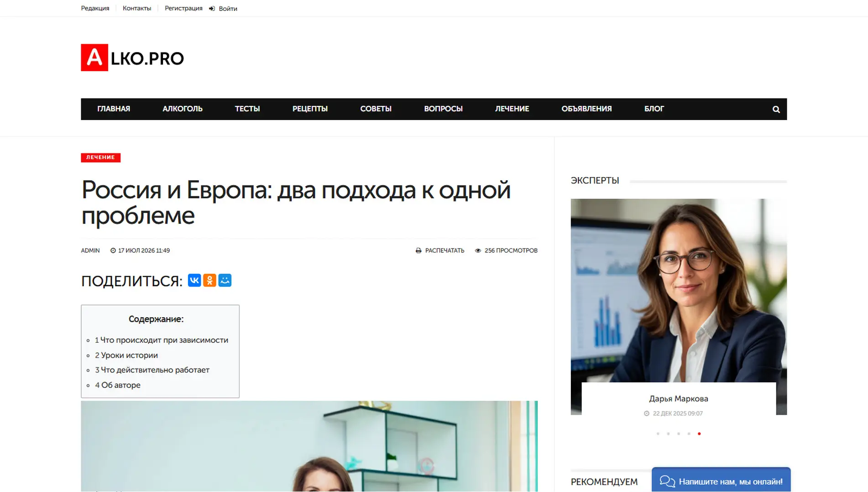Open the Объявления menu item

pos(586,109)
